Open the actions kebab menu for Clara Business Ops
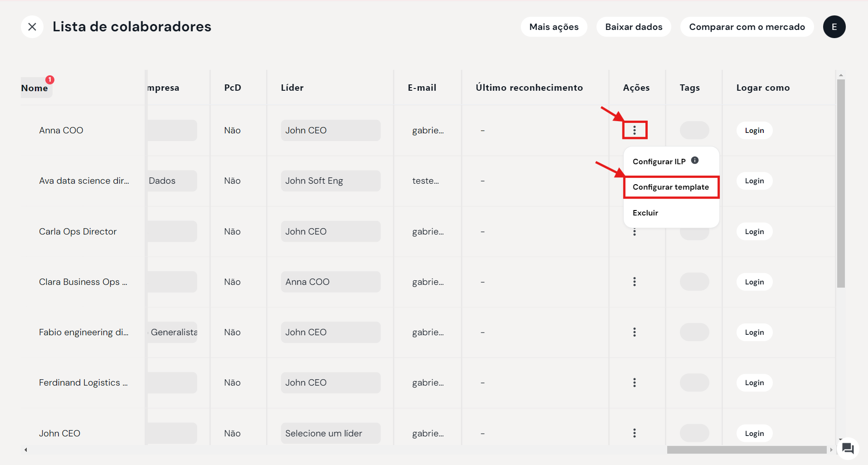Image resolution: width=868 pixels, height=465 pixels. coord(635,282)
